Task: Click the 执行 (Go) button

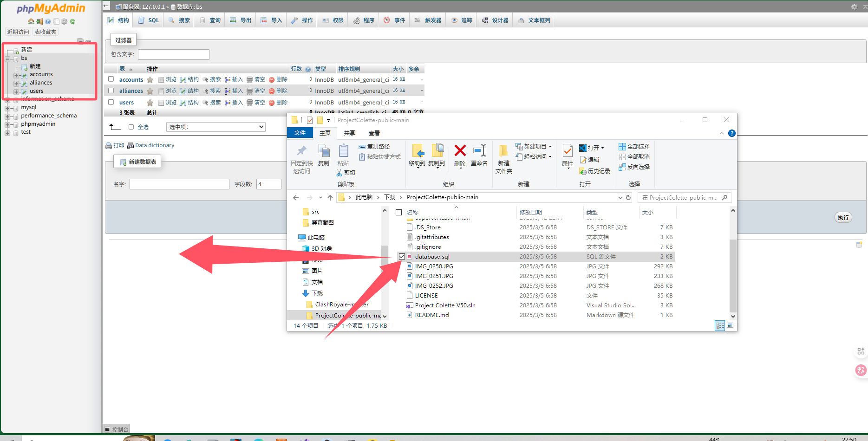Action: click(843, 217)
